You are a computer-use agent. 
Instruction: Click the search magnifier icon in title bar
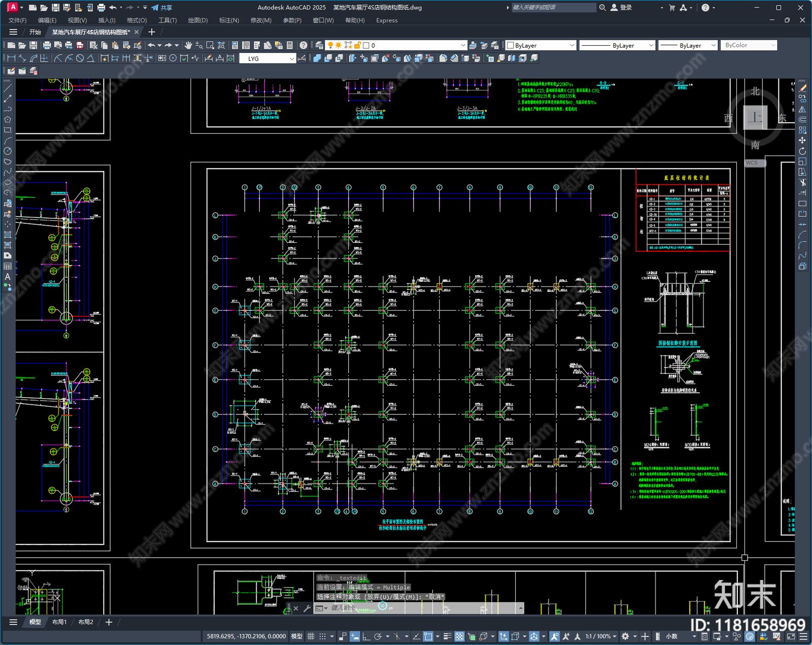[x=602, y=8]
